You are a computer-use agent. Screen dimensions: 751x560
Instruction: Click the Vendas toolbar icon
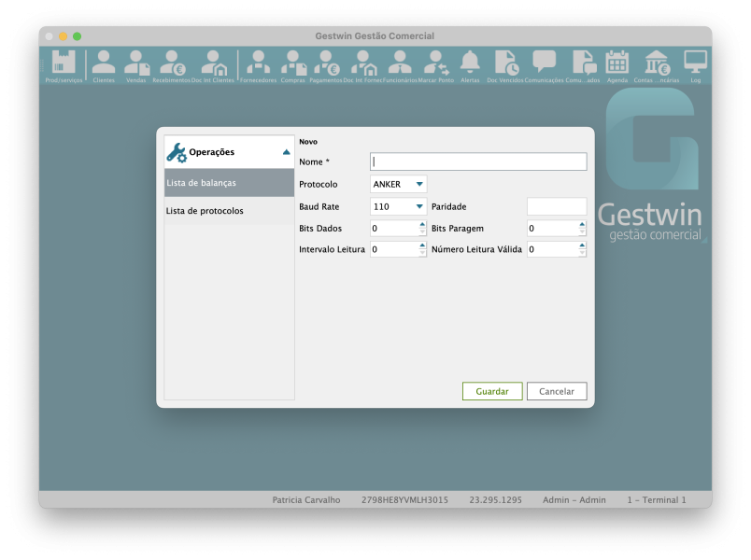point(136,63)
